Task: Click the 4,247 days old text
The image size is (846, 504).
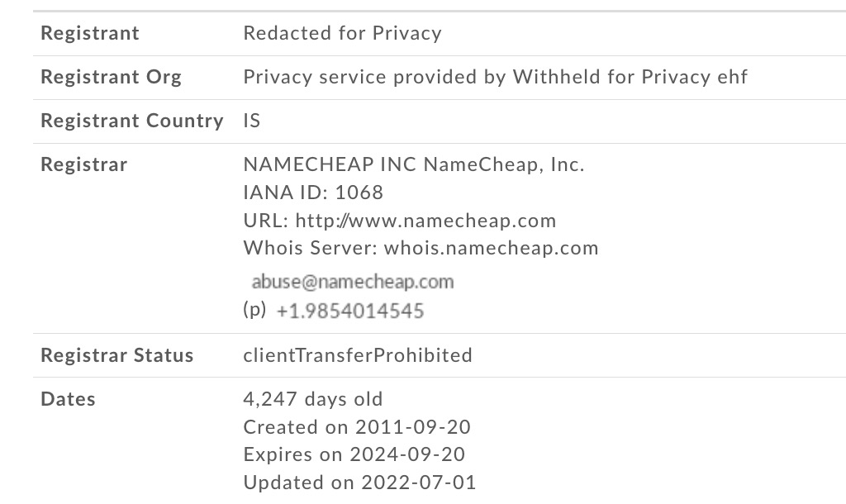Action: pyautogui.click(x=313, y=399)
